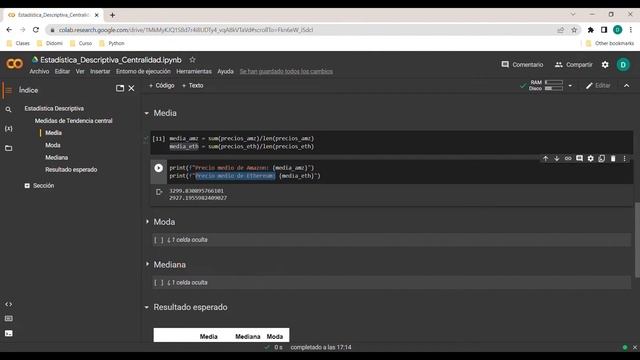Select Medidas de Tendencia central in index
640x360 pixels.
click(x=73, y=121)
